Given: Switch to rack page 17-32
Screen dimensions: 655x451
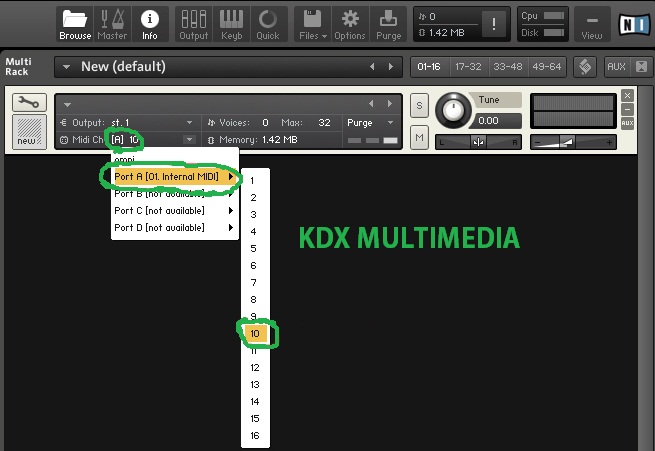Looking at the screenshot, I should (x=468, y=67).
